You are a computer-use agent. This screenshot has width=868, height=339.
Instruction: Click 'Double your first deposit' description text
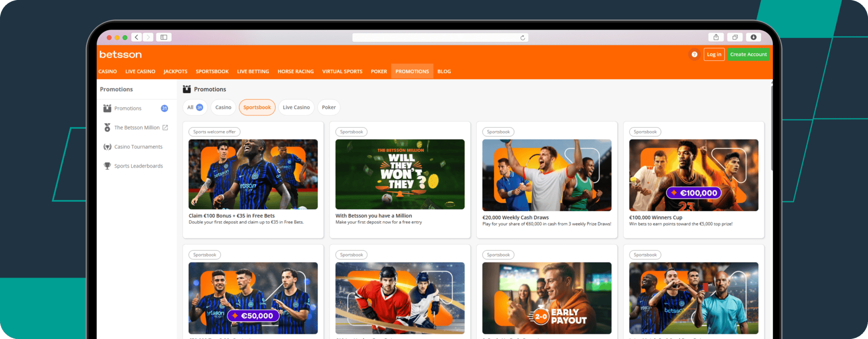246,222
